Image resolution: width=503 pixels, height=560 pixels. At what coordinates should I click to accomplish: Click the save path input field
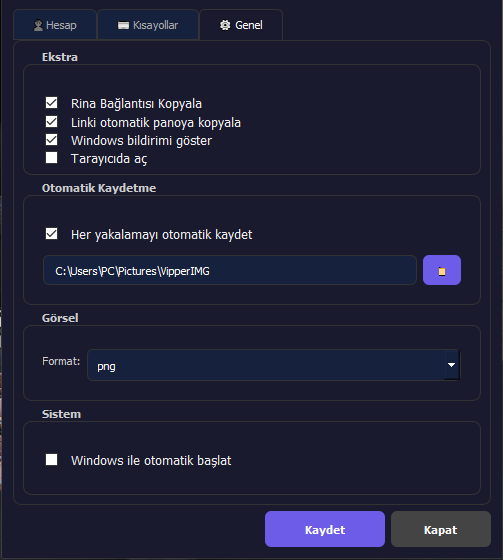[230, 270]
